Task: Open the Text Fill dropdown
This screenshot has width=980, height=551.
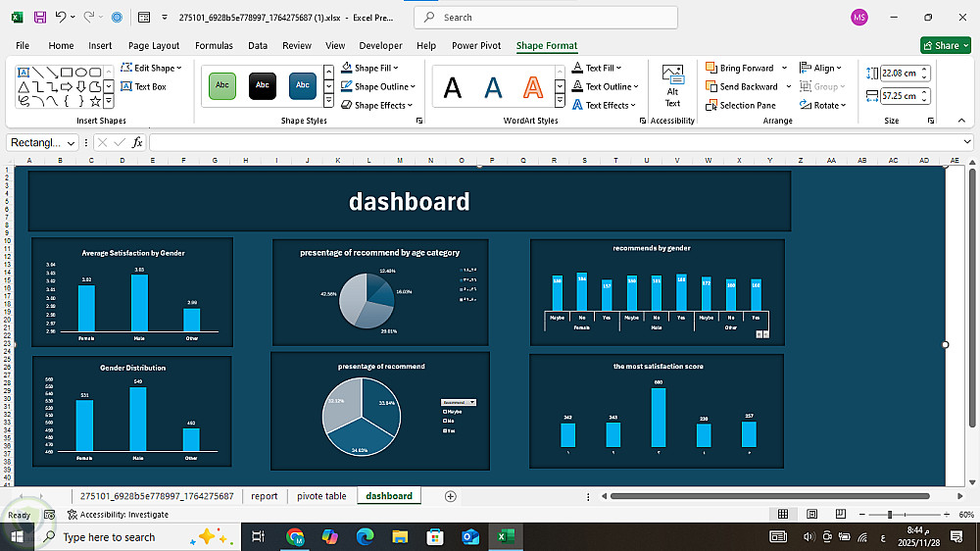Action: (x=597, y=68)
